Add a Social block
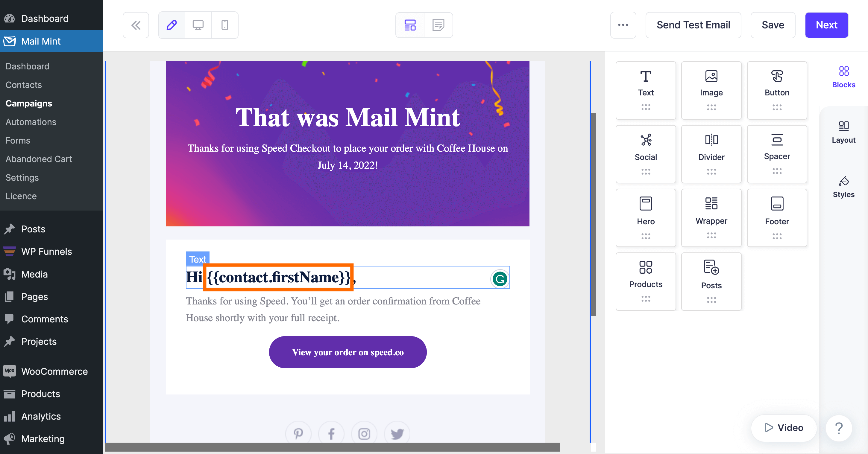Viewport: 868px width, 454px height. pyautogui.click(x=646, y=154)
